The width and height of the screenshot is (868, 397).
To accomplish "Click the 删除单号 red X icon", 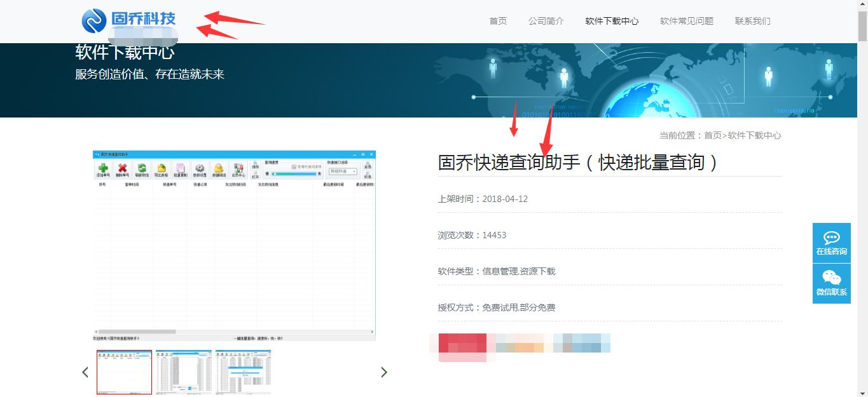I will tap(123, 168).
